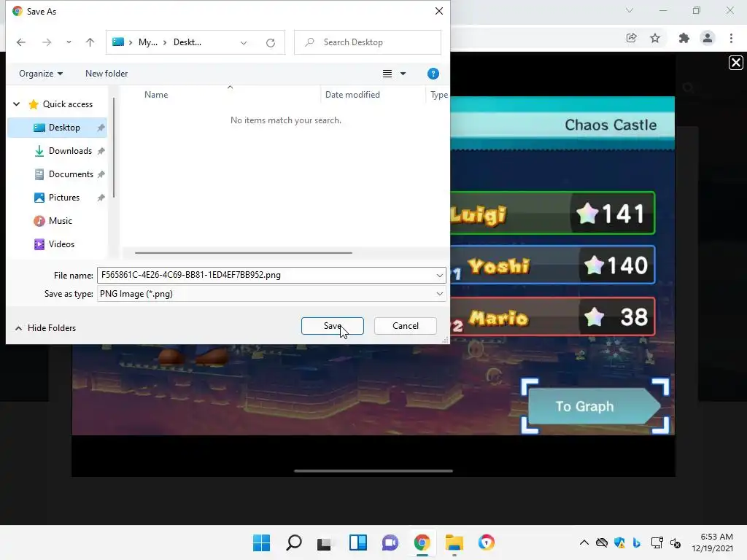
Task: Sort files by Date modified column
Action: (x=352, y=95)
